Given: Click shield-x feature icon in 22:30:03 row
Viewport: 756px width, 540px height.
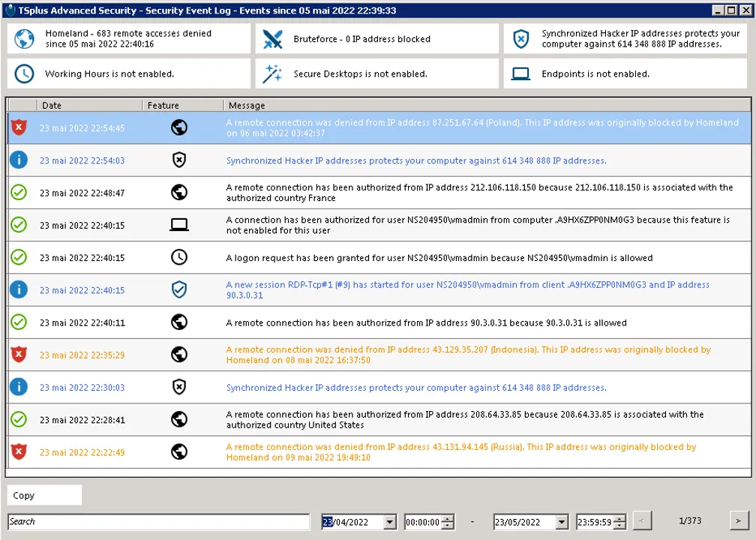Looking at the screenshot, I should click(x=179, y=387).
